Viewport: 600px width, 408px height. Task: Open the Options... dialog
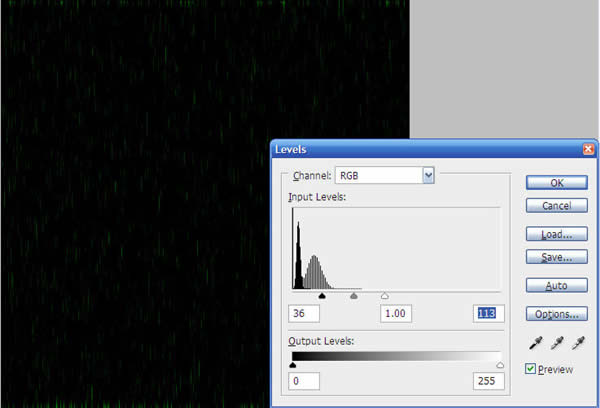(x=556, y=314)
